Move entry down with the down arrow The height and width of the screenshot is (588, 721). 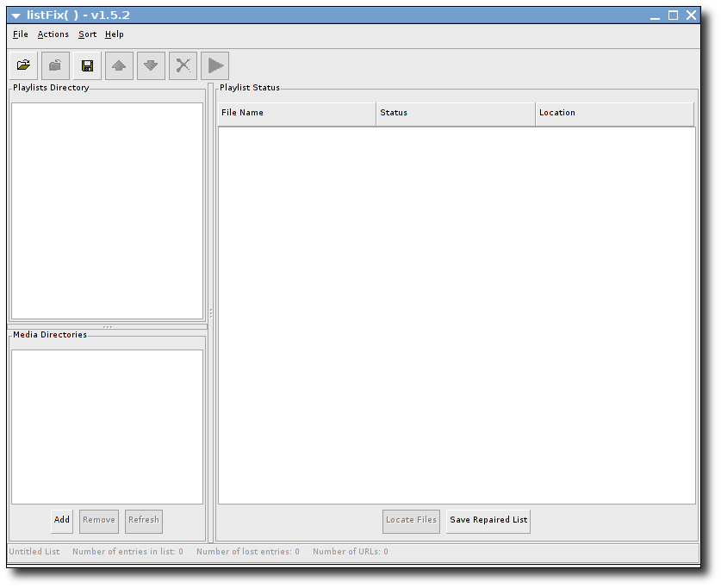(x=151, y=65)
